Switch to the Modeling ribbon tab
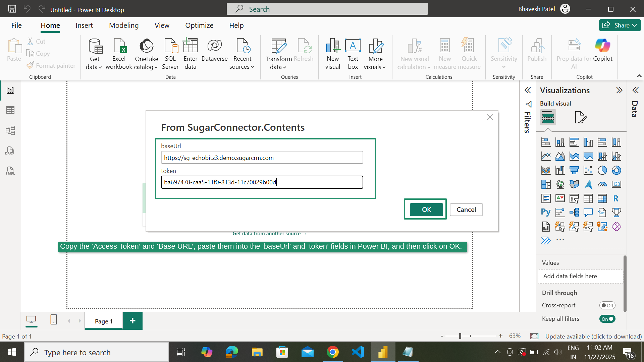 123,25
